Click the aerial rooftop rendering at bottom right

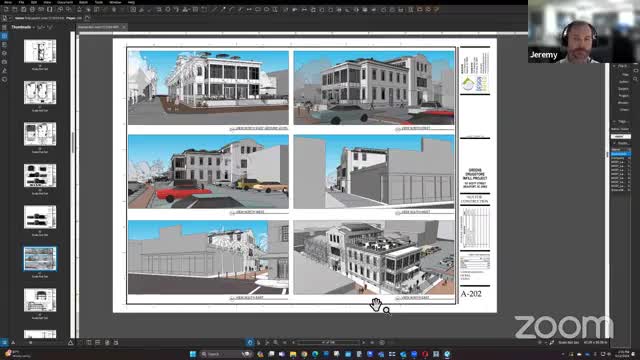[x=374, y=257]
